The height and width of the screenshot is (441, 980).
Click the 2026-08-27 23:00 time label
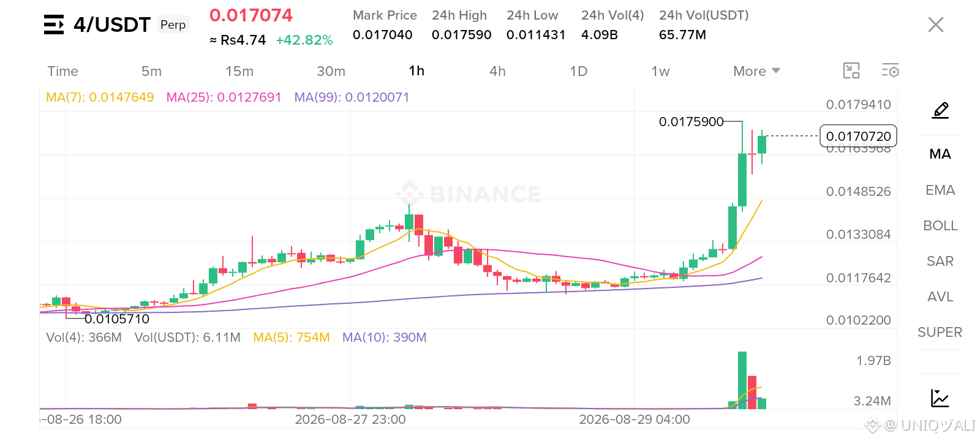(x=350, y=420)
